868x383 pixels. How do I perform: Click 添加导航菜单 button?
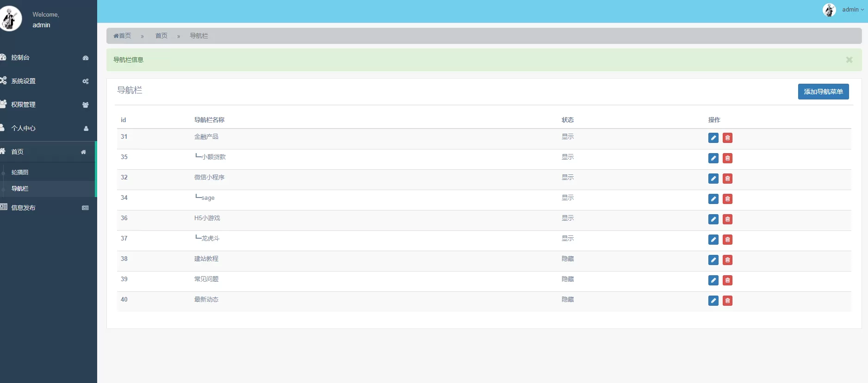point(823,92)
